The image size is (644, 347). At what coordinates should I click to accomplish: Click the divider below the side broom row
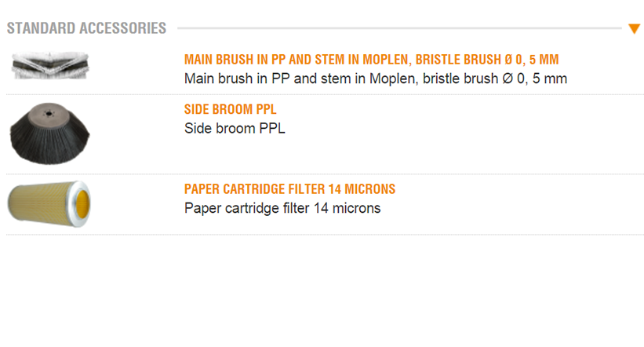click(325, 174)
